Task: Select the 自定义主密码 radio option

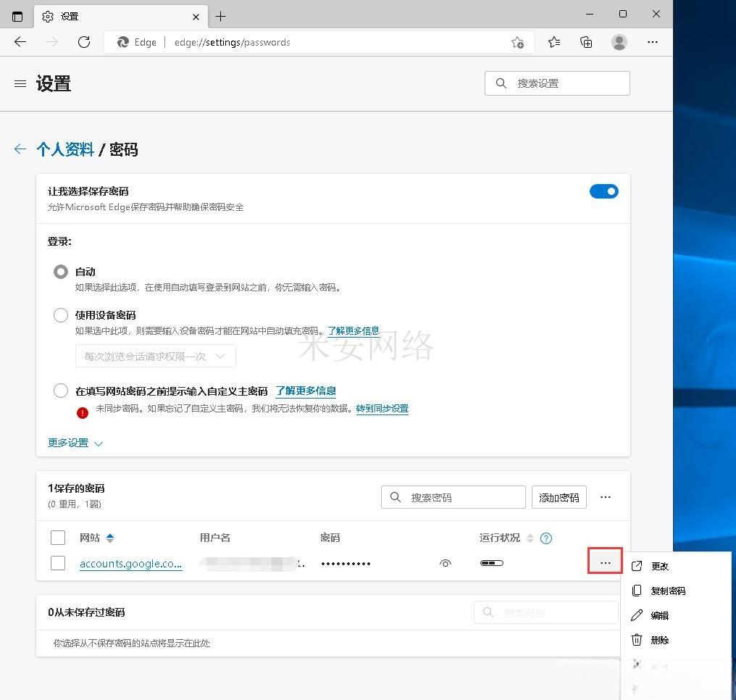Action: (x=61, y=391)
